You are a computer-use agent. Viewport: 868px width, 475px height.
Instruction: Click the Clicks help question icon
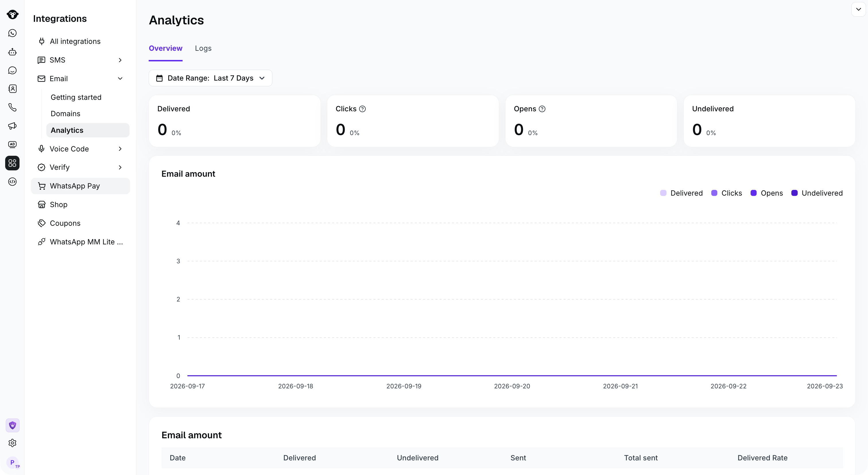click(362, 109)
